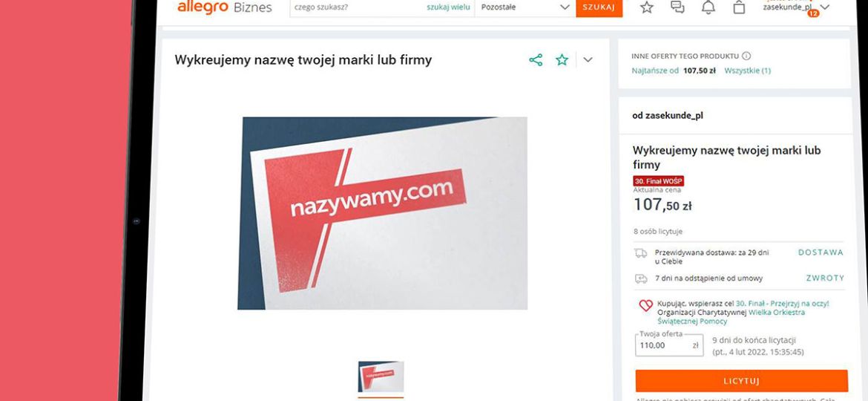Share this offer via share icon

click(536, 60)
